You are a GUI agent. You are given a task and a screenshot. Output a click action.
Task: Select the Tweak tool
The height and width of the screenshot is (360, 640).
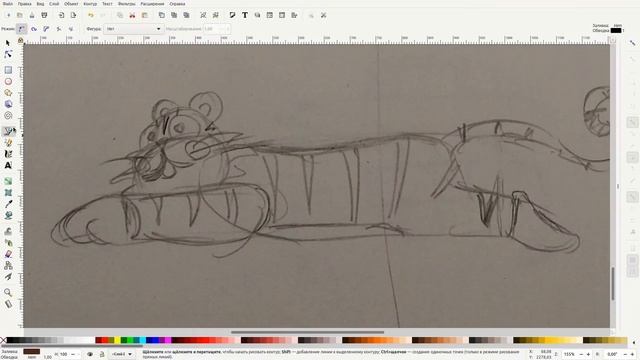8,231
